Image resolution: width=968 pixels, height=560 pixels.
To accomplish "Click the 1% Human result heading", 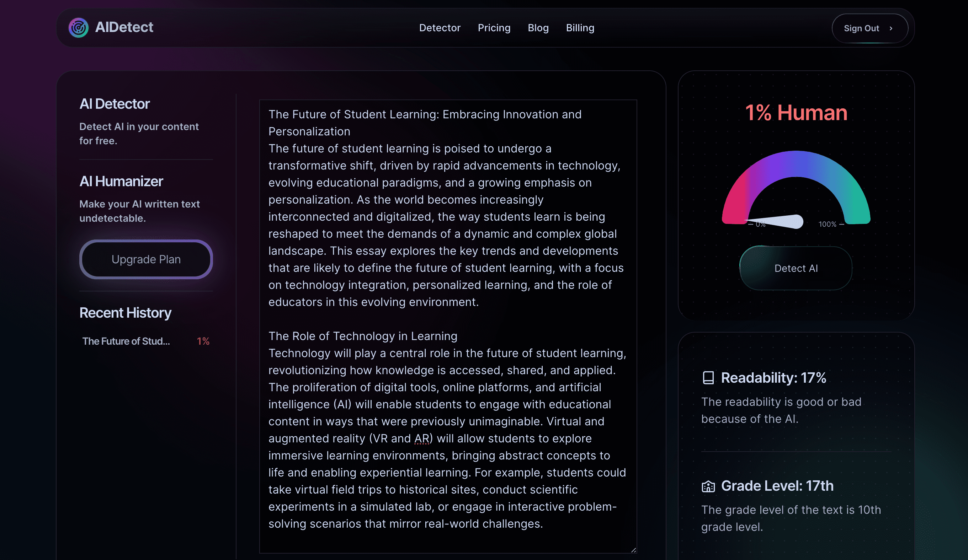I will click(x=796, y=113).
